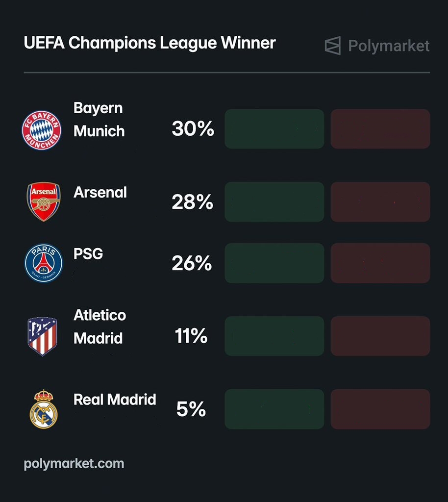This screenshot has width=448, height=502.
Task: Click the Atletico Madrid club crest
Action: click(42, 336)
